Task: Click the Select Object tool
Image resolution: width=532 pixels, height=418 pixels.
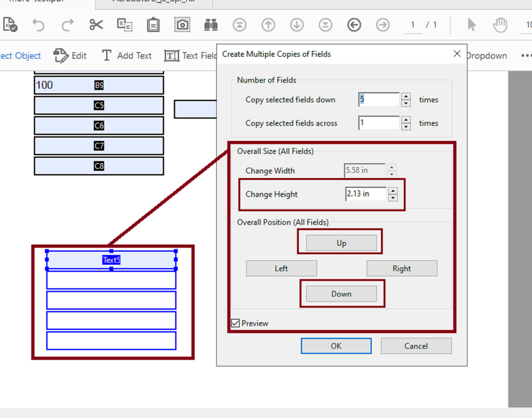Action: (20, 55)
